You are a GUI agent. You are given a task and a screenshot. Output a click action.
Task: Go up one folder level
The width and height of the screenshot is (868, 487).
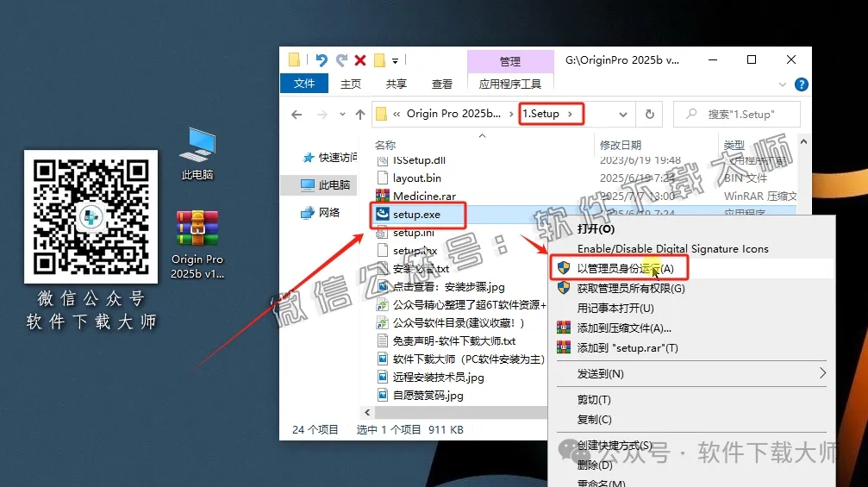coord(360,114)
